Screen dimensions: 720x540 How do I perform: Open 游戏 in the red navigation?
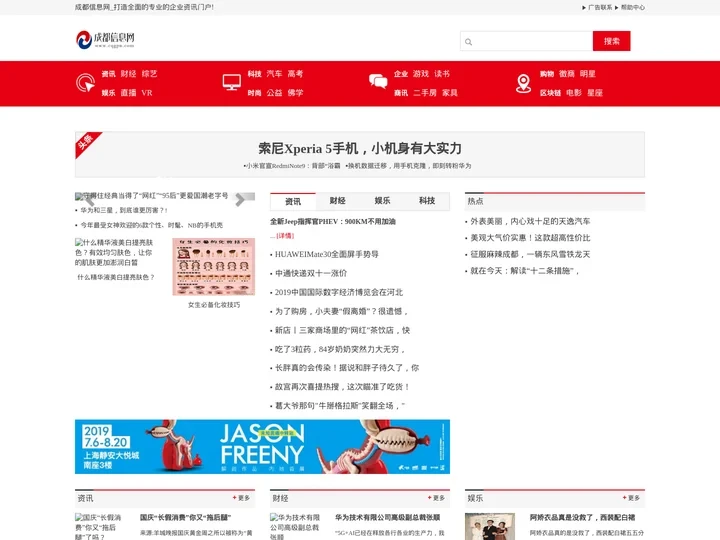[x=421, y=74]
